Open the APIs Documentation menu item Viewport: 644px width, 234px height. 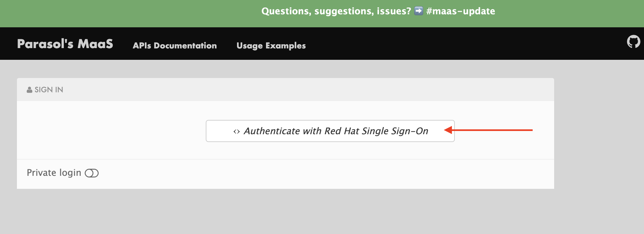(175, 45)
